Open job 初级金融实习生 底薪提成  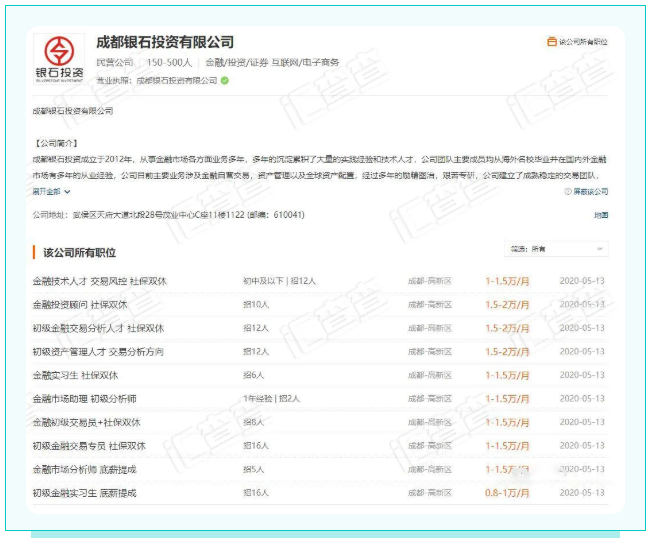click(85, 493)
